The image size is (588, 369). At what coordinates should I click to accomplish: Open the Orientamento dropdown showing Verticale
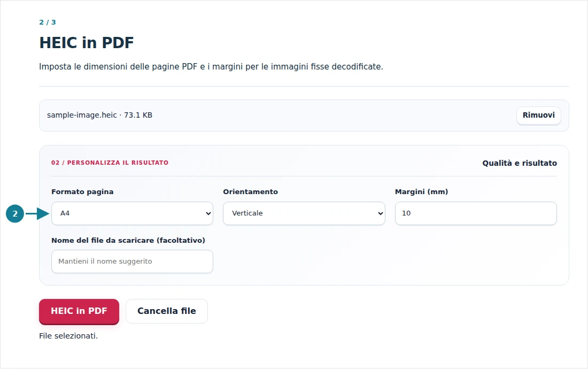(x=304, y=213)
